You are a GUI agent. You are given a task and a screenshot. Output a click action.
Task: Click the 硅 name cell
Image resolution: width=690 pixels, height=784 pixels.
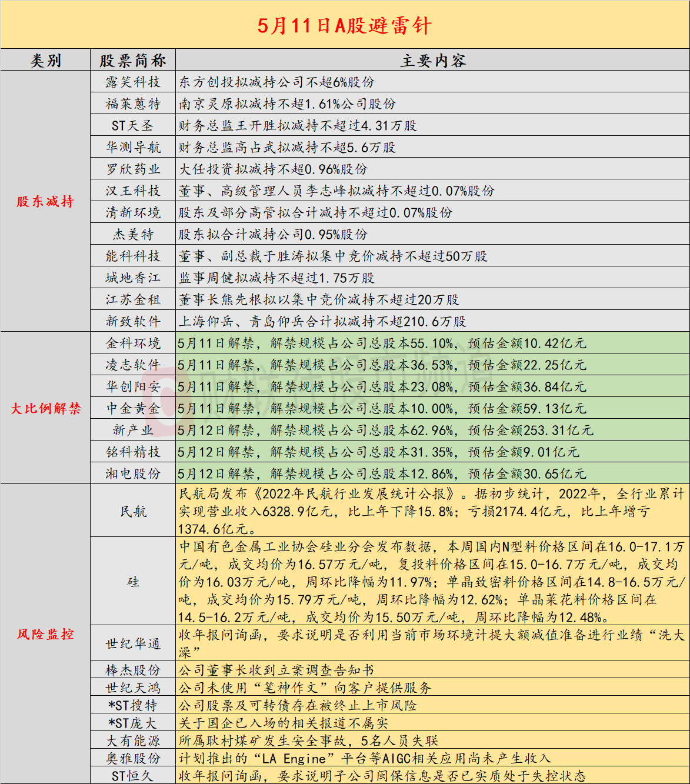point(133,582)
